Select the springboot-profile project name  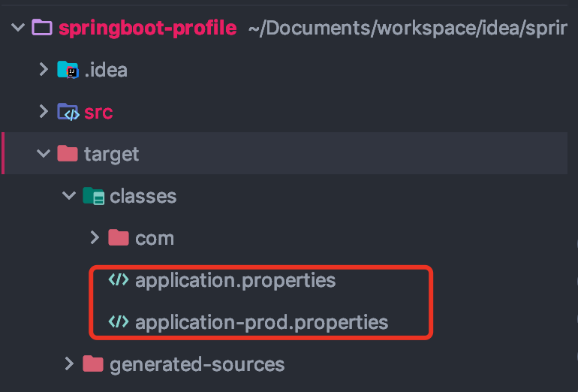147,29
